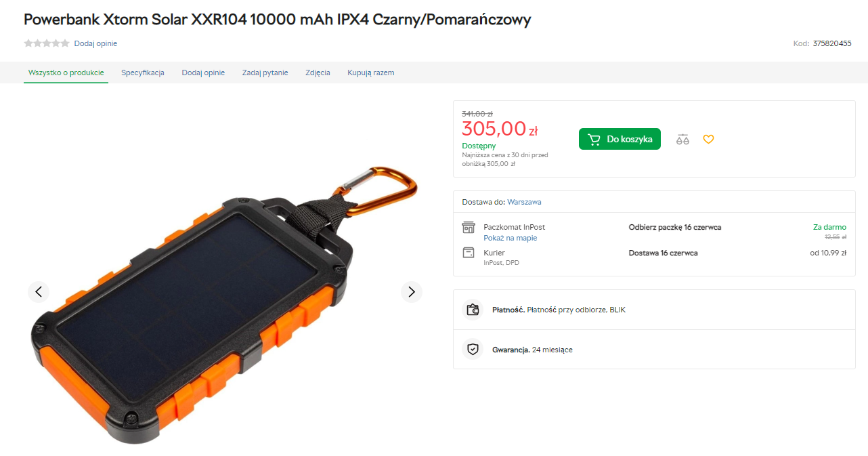Select the Wszystko o produkcie tab
This screenshot has height=456, width=868.
(x=66, y=72)
